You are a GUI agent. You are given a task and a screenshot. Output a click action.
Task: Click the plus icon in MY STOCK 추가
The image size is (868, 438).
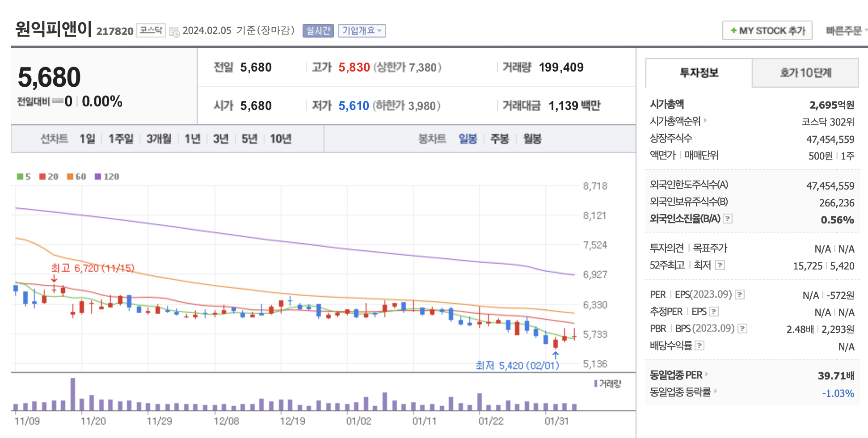(x=733, y=31)
